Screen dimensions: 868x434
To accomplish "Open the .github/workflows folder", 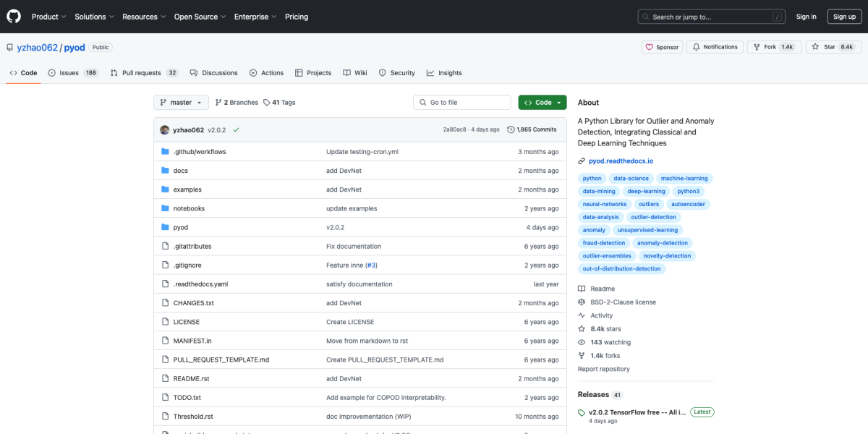I will [x=199, y=152].
